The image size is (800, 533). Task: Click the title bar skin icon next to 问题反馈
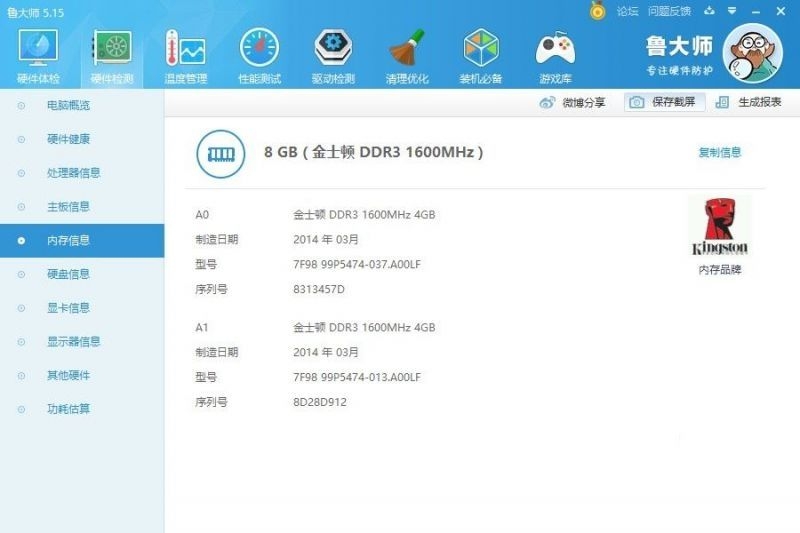tap(709, 11)
